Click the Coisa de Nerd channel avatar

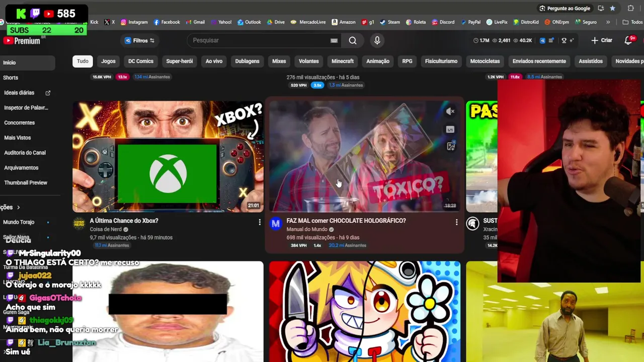79,224
